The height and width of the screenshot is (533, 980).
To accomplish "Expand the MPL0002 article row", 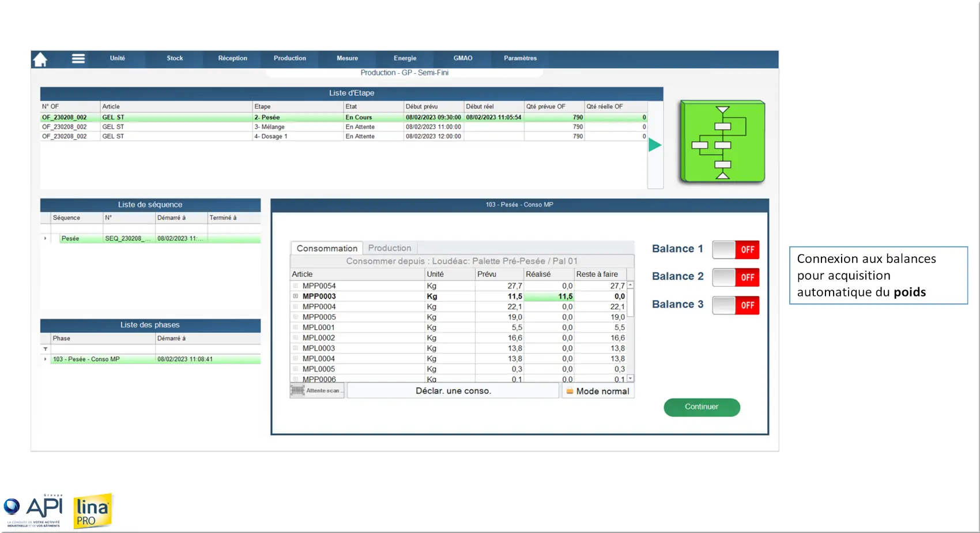I will (296, 337).
